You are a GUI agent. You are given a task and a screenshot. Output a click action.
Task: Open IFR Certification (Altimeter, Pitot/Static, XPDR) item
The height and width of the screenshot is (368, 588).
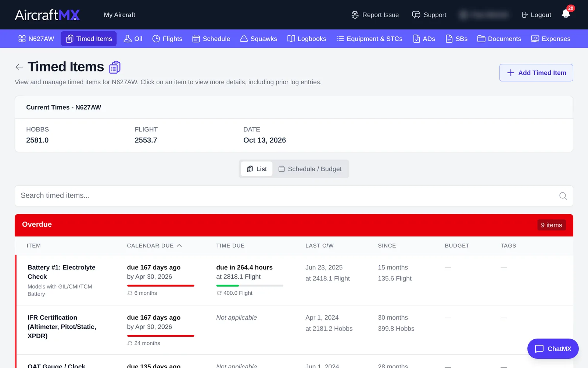(x=62, y=327)
